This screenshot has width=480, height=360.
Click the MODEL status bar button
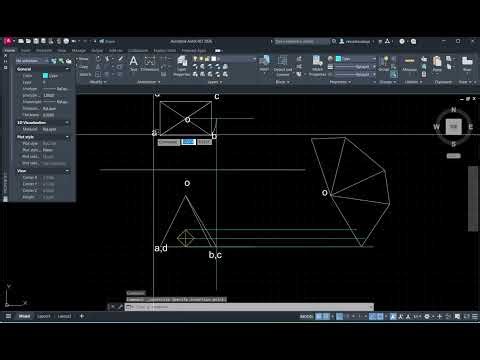click(x=306, y=316)
